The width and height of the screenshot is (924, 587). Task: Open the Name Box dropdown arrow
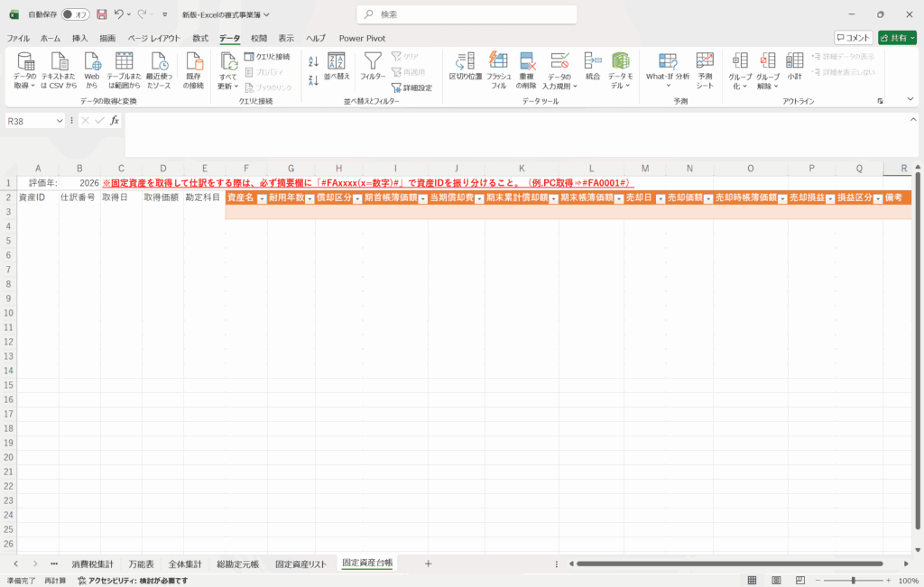pos(60,121)
